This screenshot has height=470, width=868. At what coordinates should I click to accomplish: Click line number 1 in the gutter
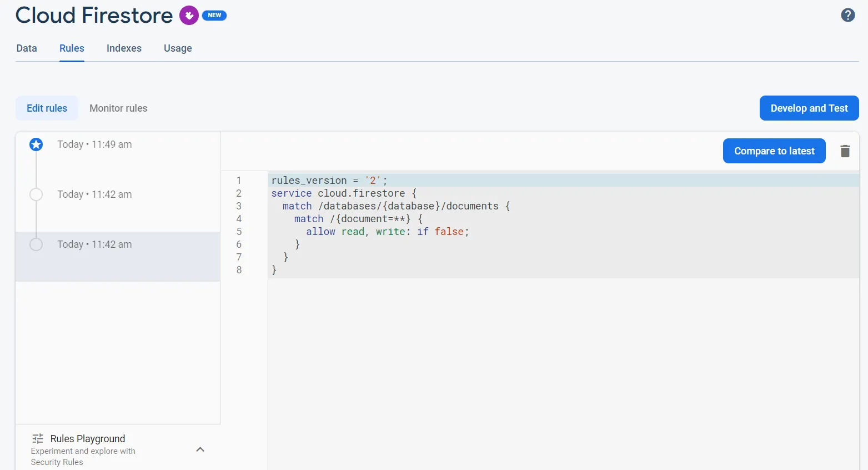[x=239, y=181]
